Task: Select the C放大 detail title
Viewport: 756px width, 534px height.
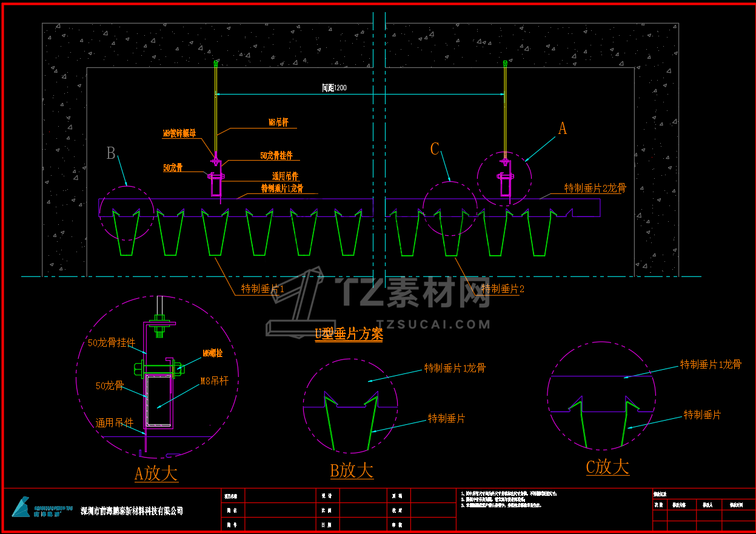Action: coord(607,467)
